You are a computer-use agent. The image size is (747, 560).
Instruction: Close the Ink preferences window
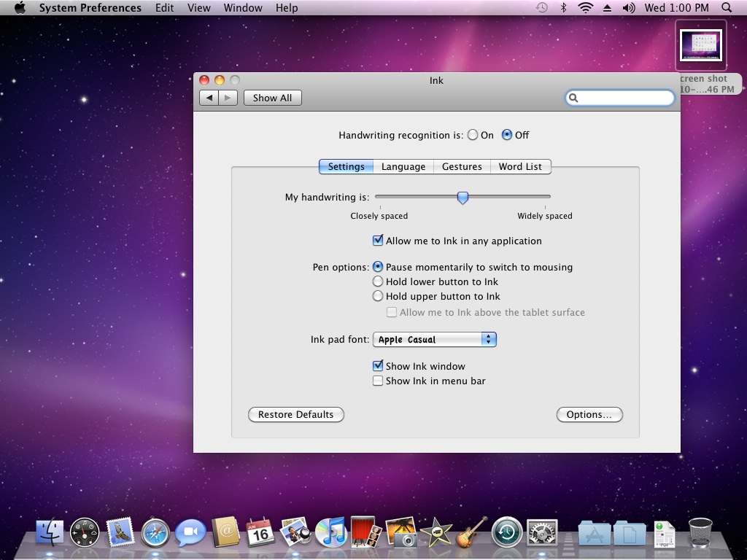204,80
